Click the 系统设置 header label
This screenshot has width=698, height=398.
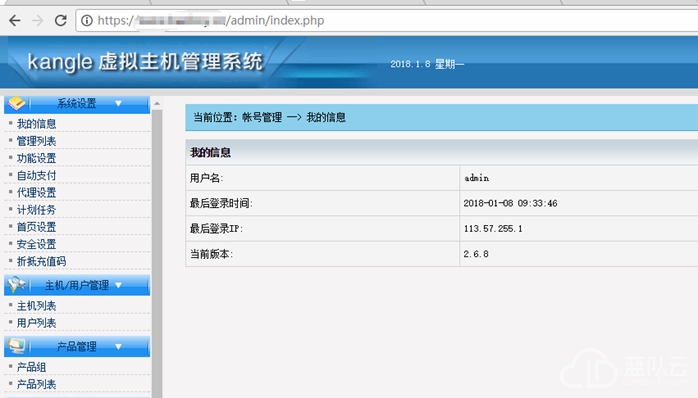pos(77,104)
